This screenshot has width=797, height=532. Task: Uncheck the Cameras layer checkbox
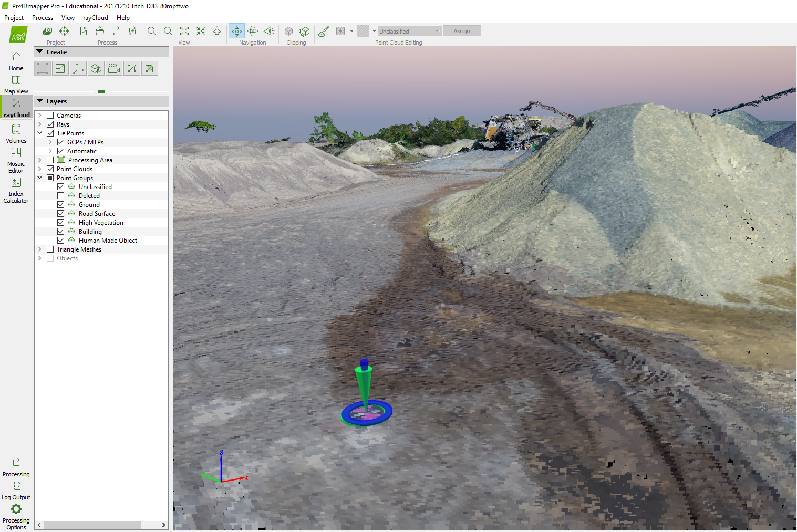(x=50, y=114)
